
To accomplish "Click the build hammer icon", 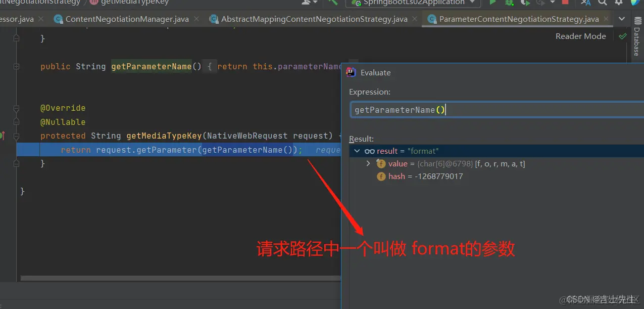I will point(332,2).
